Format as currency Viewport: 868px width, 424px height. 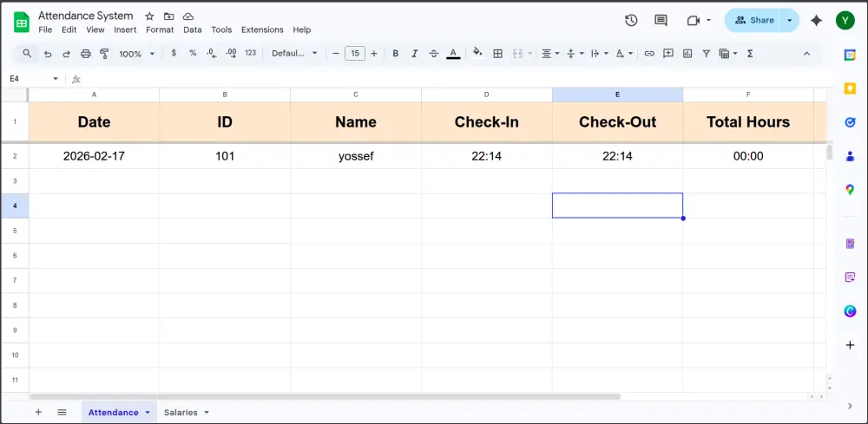click(x=174, y=53)
